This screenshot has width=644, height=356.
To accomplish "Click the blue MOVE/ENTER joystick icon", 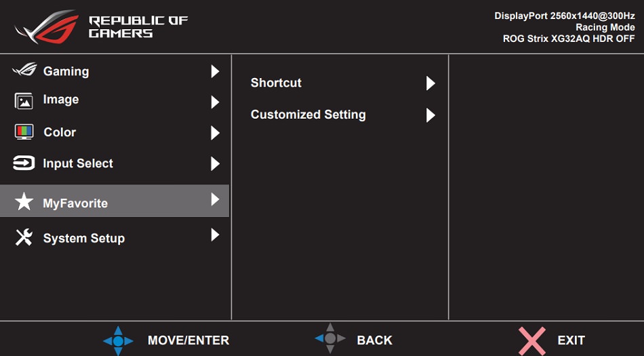I will point(118,340).
